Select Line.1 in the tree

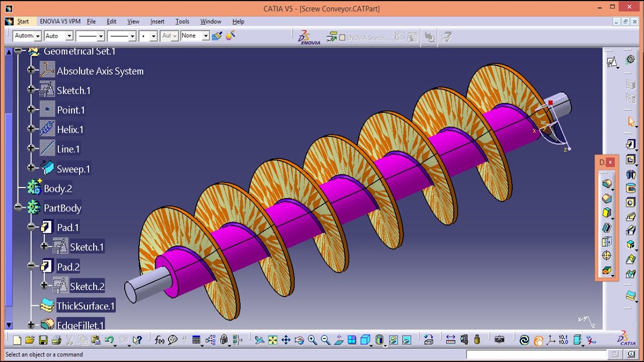click(x=68, y=149)
